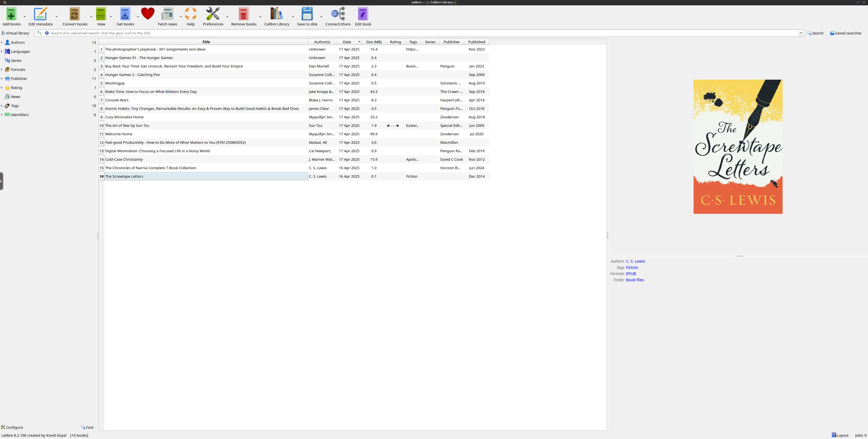
Task: Click the red Donate heart icon
Action: 148,14
